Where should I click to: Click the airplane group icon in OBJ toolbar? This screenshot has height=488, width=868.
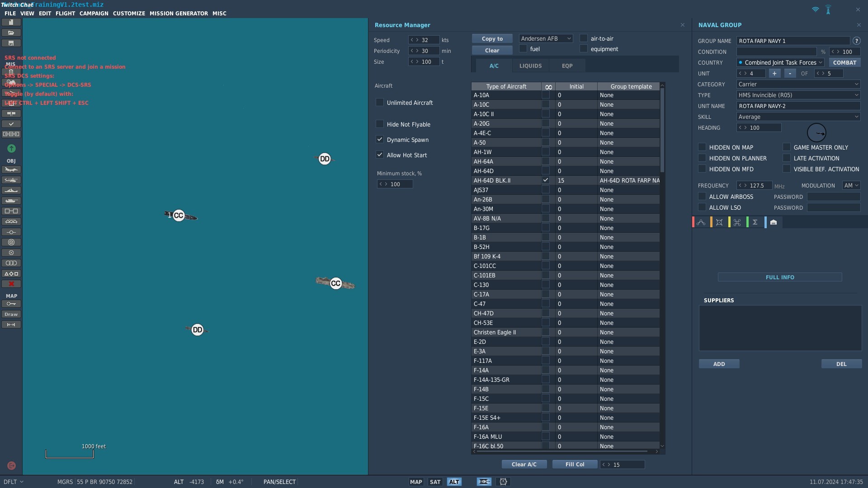(11, 170)
